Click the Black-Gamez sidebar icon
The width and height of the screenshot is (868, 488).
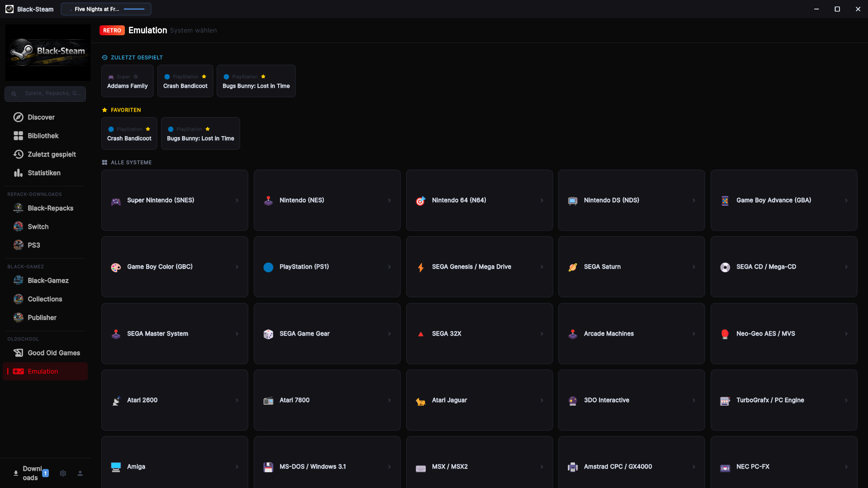tap(18, 280)
